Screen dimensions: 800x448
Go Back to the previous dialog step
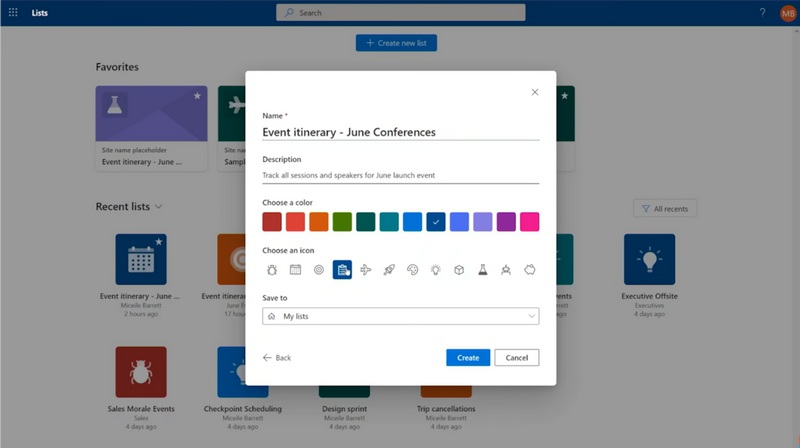pyautogui.click(x=277, y=357)
